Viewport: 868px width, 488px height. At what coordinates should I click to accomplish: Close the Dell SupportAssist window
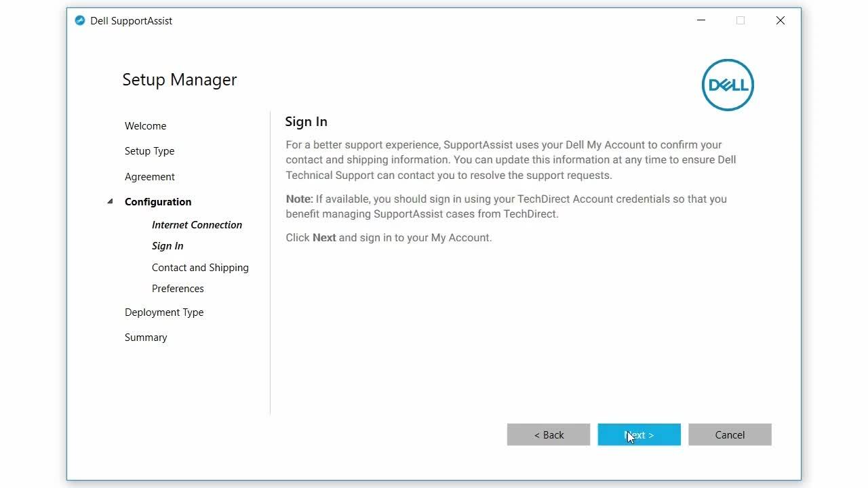point(781,20)
